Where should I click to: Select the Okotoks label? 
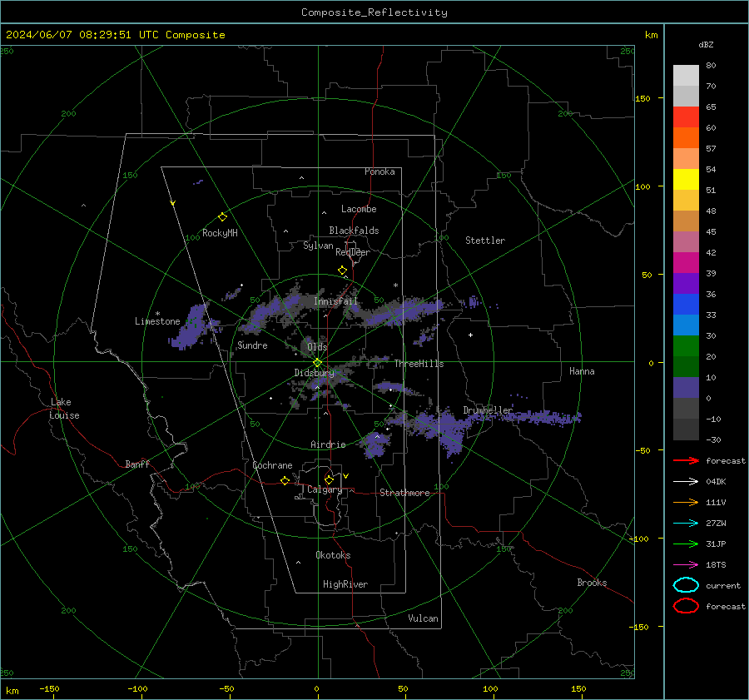[333, 555]
